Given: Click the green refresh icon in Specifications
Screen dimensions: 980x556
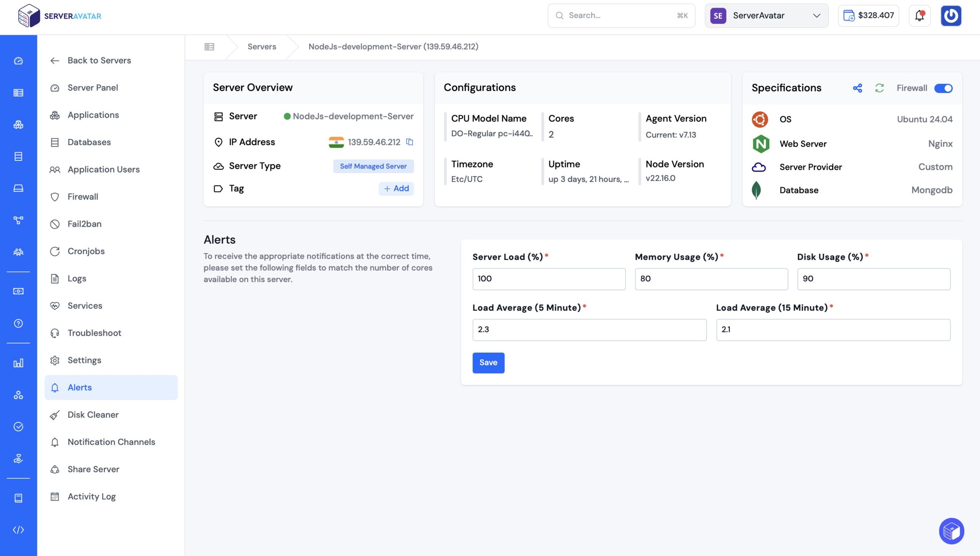Looking at the screenshot, I should [879, 88].
